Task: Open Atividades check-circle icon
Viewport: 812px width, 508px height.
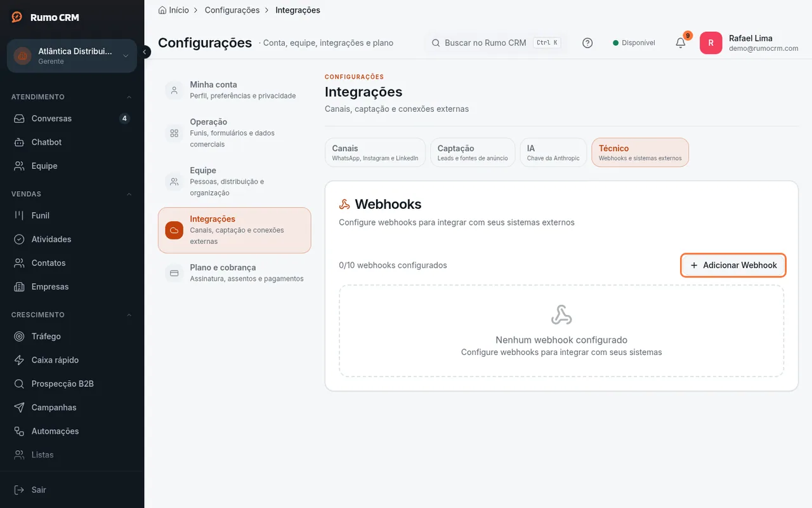Action: (x=20, y=239)
